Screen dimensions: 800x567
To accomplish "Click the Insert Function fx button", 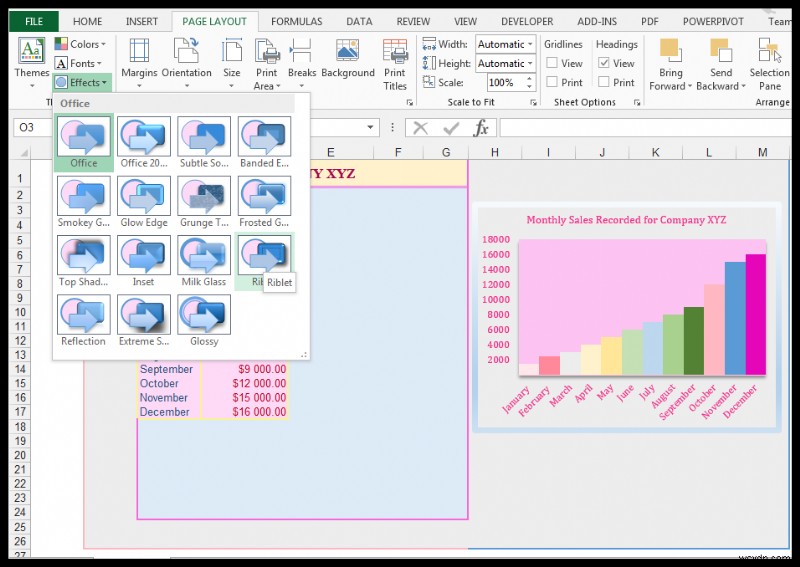I will [481, 128].
